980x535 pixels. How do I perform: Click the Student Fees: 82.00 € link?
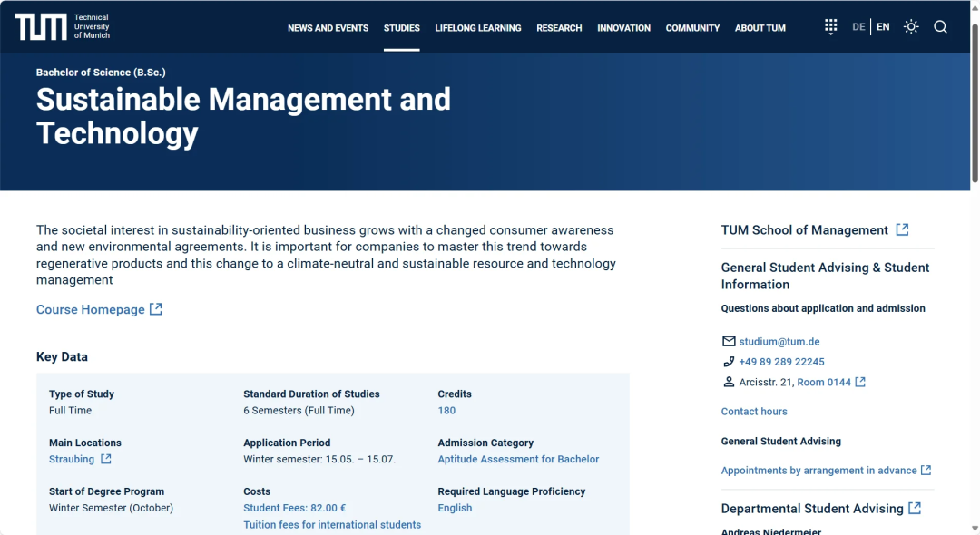(x=294, y=508)
